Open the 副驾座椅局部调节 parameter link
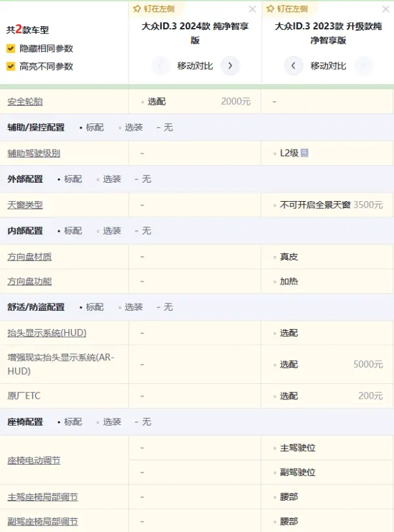This screenshot has width=394, height=532. pos(42,522)
